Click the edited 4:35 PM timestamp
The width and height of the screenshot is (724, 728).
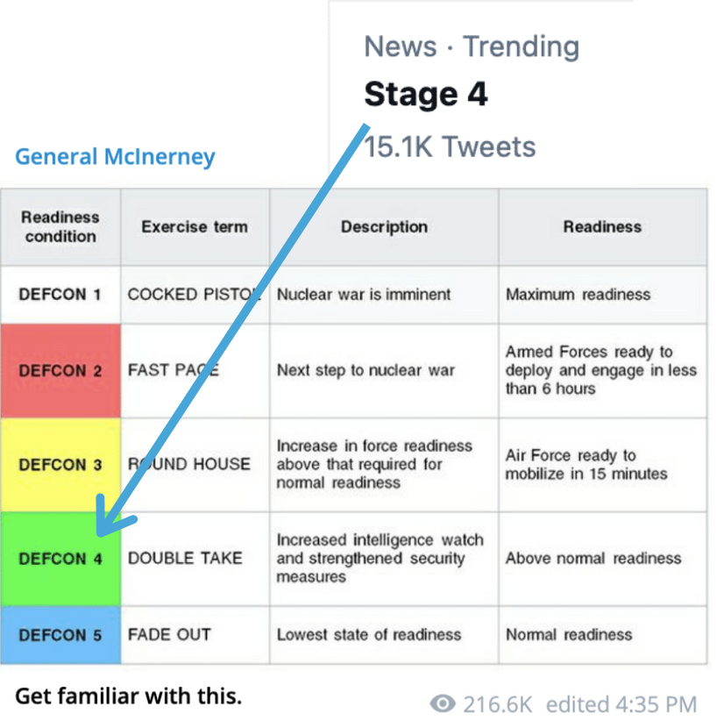pos(621,703)
